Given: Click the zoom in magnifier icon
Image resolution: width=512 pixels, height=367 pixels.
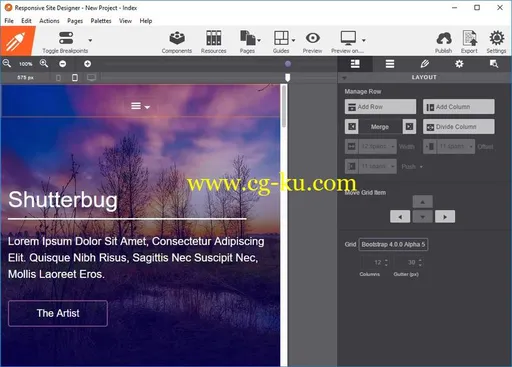Looking at the screenshot, I should 44,63.
